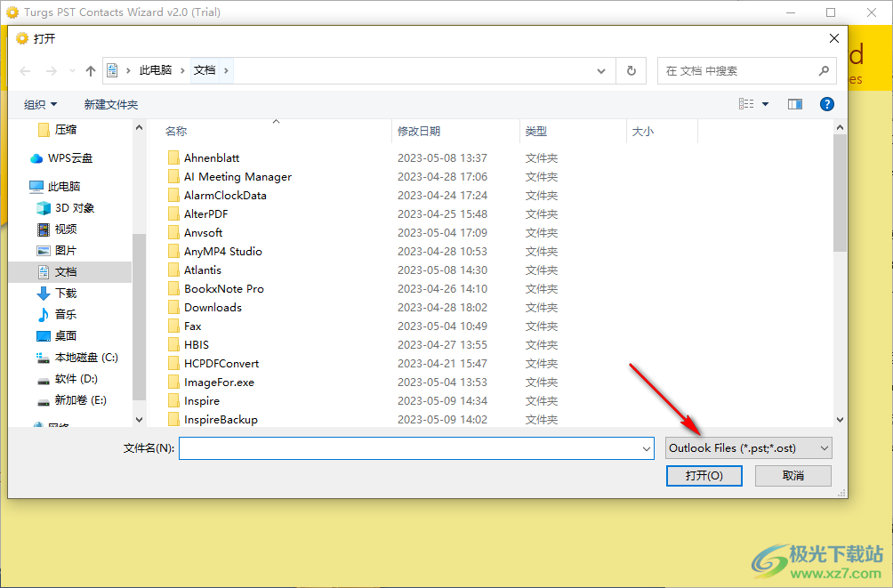Open 软件 (D:) drive

pyautogui.click(x=68, y=379)
